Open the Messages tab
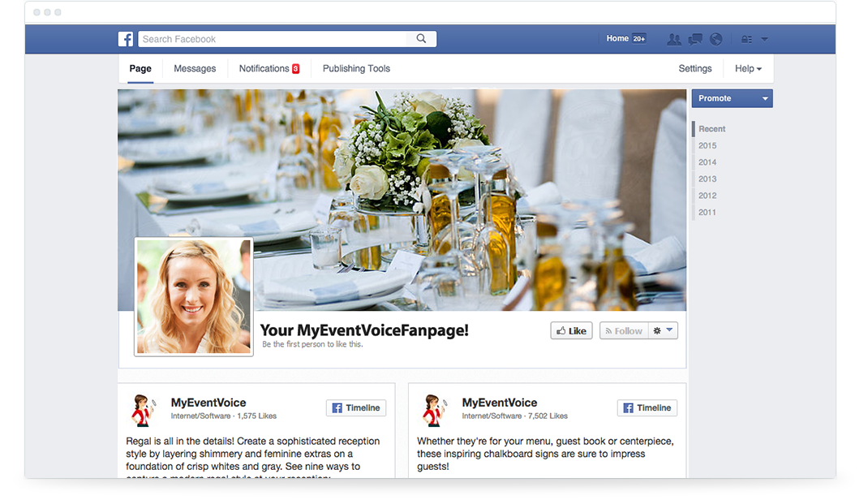 tap(195, 69)
